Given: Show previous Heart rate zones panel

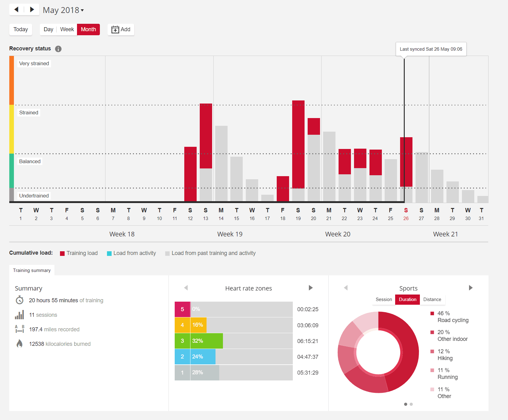Looking at the screenshot, I should point(186,288).
